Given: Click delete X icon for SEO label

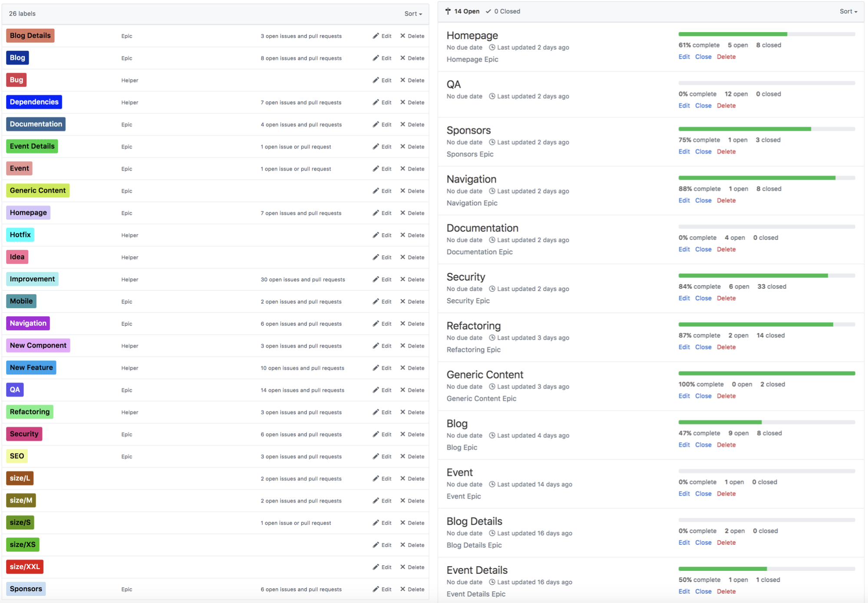Looking at the screenshot, I should pyautogui.click(x=403, y=456).
